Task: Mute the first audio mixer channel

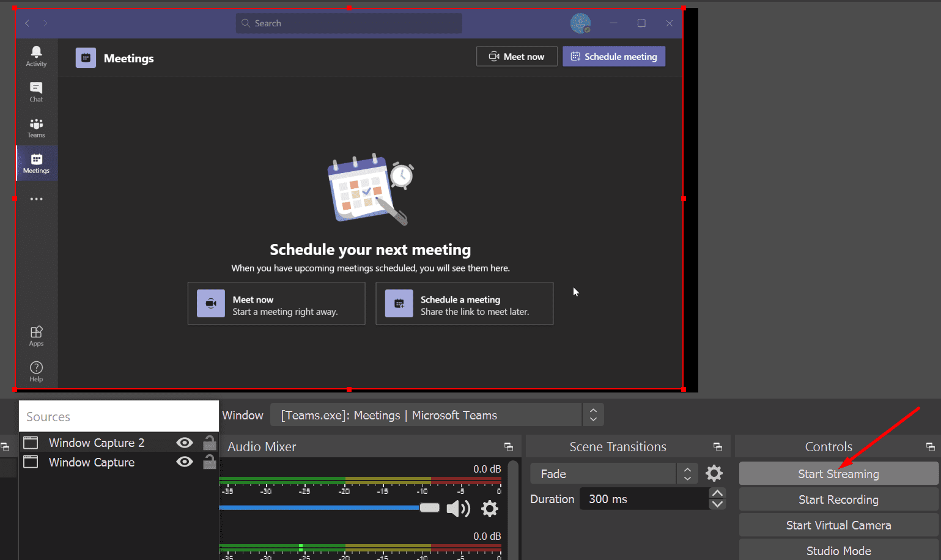Action: (458, 509)
